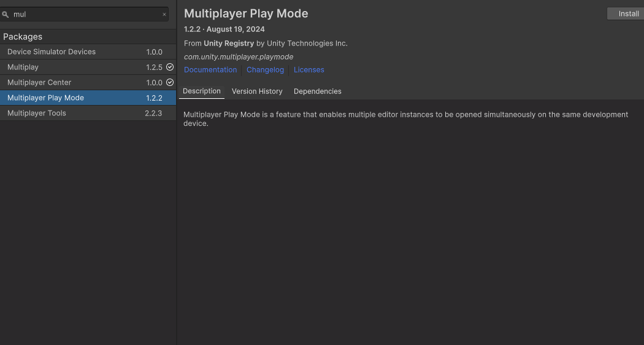Image resolution: width=644 pixels, height=345 pixels.
Task: Install the Multiplayer Play Mode package
Action: (626, 14)
